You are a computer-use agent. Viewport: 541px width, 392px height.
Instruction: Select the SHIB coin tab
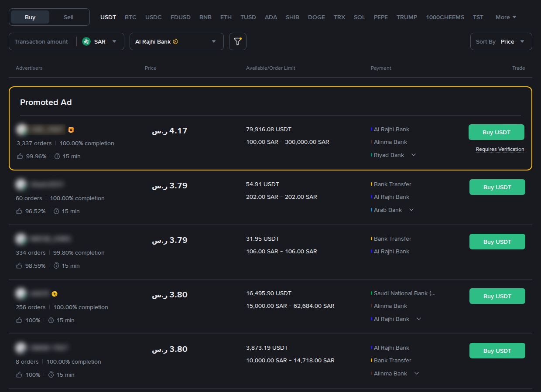(292, 17)
